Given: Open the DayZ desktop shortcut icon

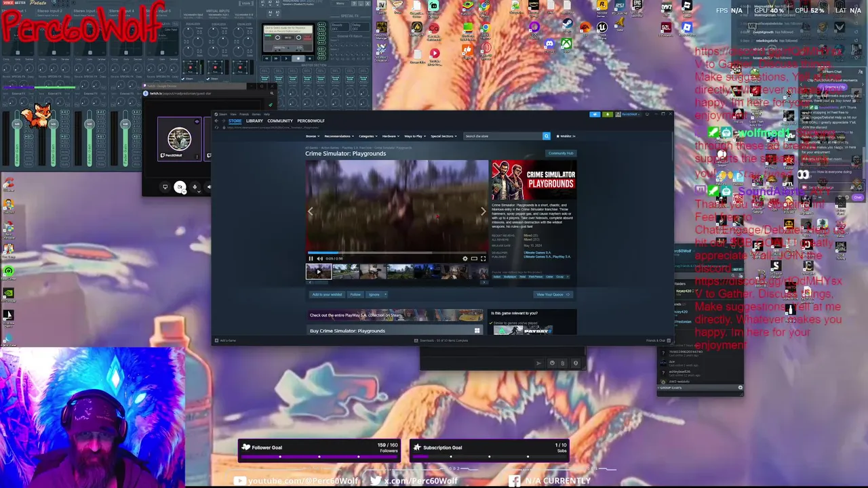Looking at the screenshot, I should pyautogui.click(x=666, y=9).
